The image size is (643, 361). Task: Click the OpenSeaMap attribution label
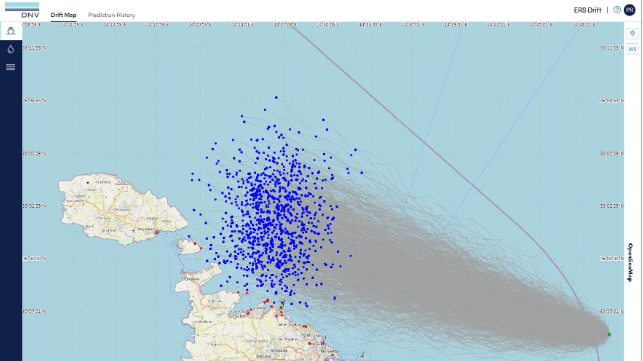pyautogui.click(x=630, y=263)
